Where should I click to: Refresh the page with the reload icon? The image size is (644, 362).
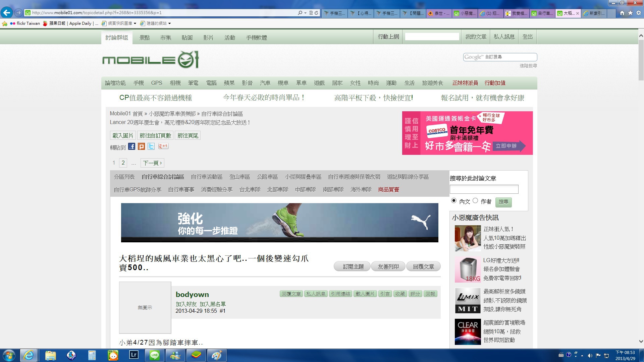[316, 13]
